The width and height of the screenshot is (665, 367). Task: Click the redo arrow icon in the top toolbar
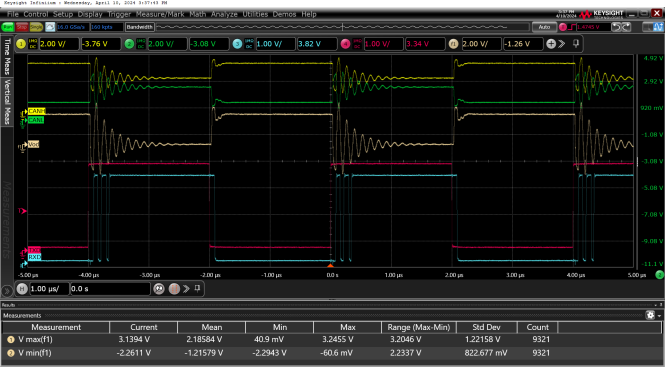pyautogui.click(x=626, y=27)
